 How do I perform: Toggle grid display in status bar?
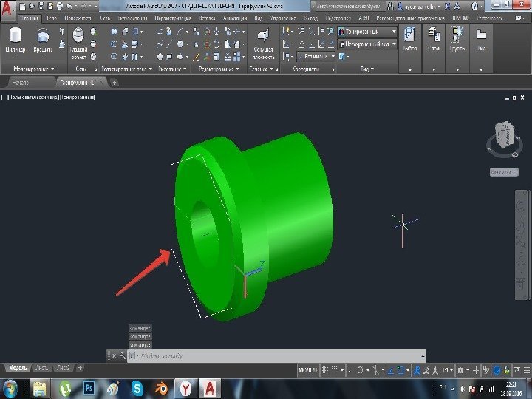326,369
